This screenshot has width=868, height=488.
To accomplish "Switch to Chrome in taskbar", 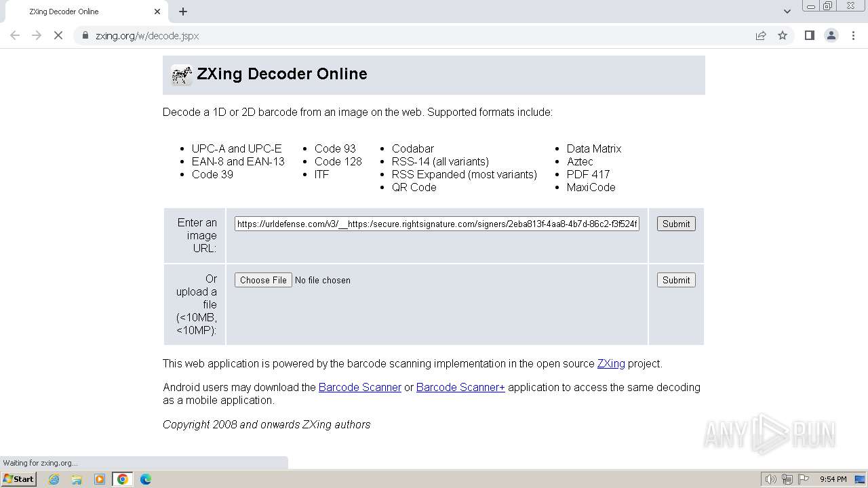I will click(x=123, y=479).
